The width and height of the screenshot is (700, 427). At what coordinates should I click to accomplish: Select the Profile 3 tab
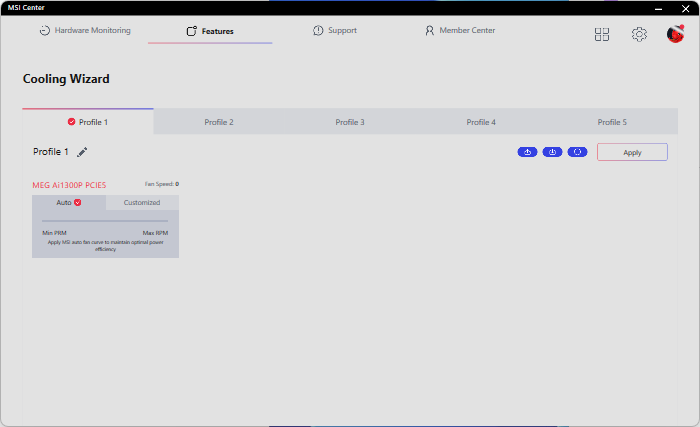coord(350,122)
